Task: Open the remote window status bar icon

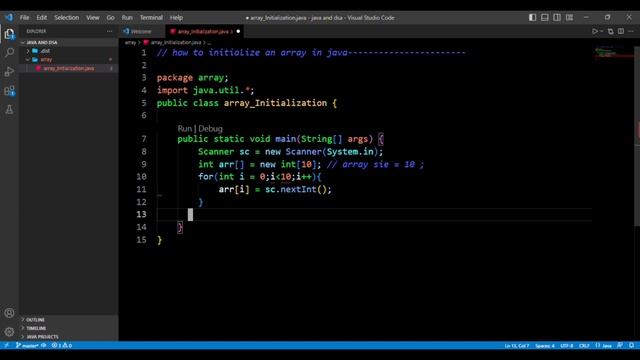Action: tap(7, 345)
